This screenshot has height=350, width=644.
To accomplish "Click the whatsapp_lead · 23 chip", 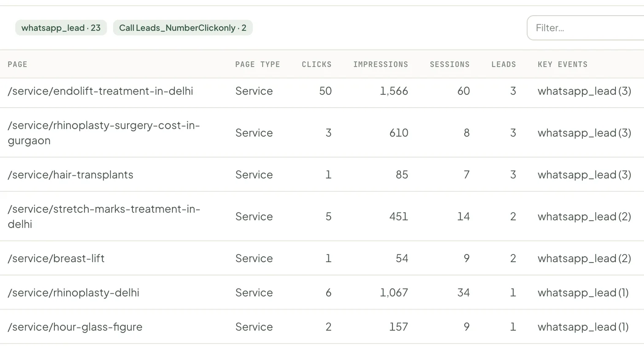I will [61, 28].
